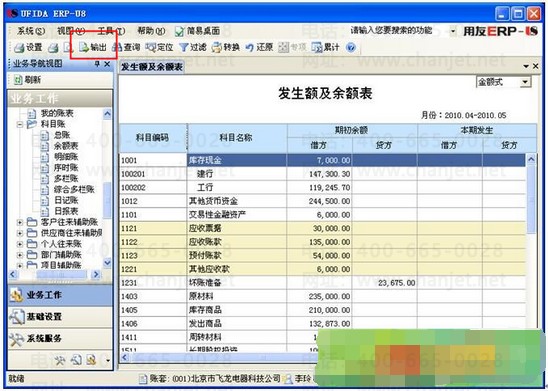Image resolution: width=548 pixels, height=391 pixels.
Task: Apply the 过滤 filter tool
Action: [x=193, y=47]
